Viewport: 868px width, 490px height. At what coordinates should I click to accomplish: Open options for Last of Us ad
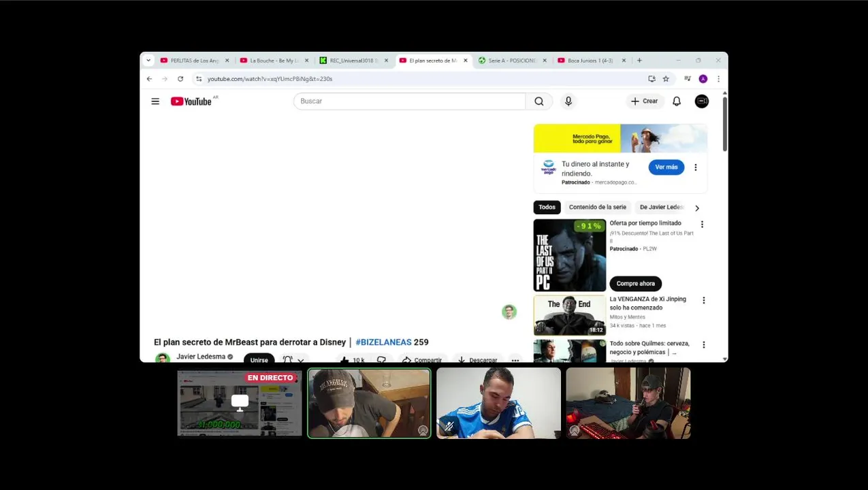coord(702,225)
